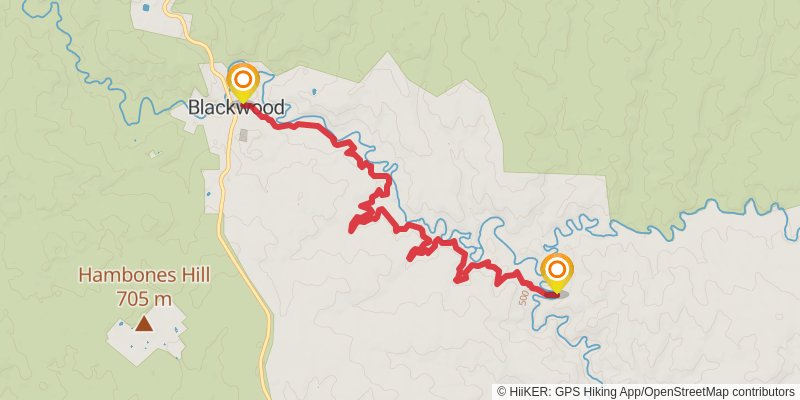Image resolution: width=800 pixels, height=400 pixels.
Task: Open the OpenStreetMap contributors attribution link
Action: [x=719, y=391]
